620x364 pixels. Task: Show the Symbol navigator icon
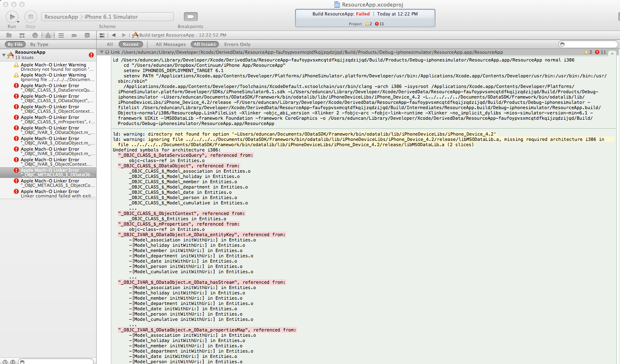pyautogui.click(x=22, y=35)
